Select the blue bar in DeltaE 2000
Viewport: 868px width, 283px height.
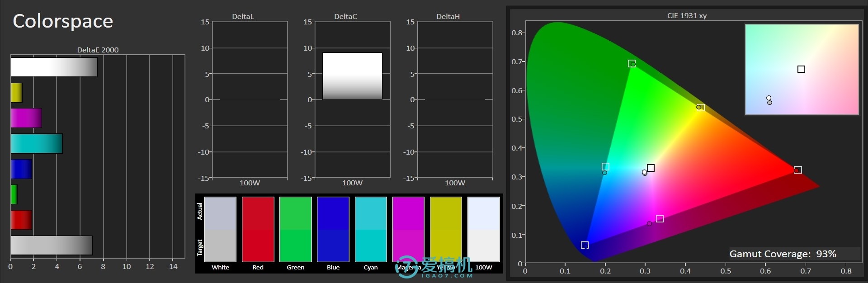coord(21,169)
